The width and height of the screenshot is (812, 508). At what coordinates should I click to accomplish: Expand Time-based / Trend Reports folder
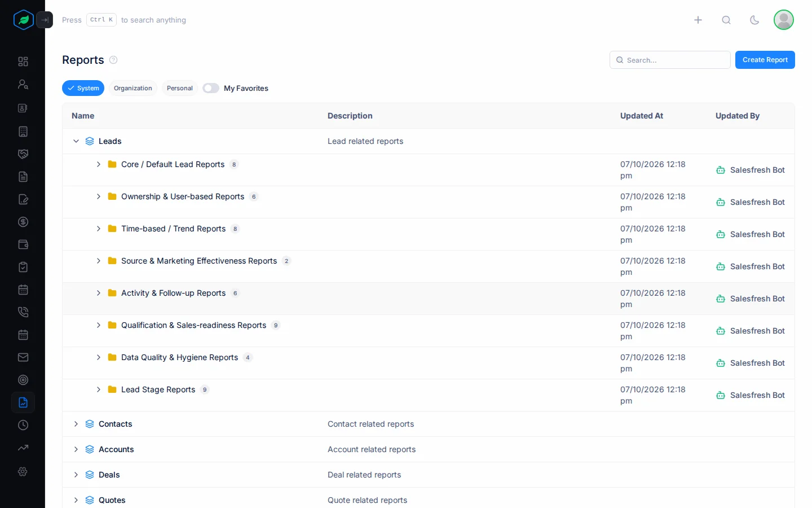[x=99, y=229]
